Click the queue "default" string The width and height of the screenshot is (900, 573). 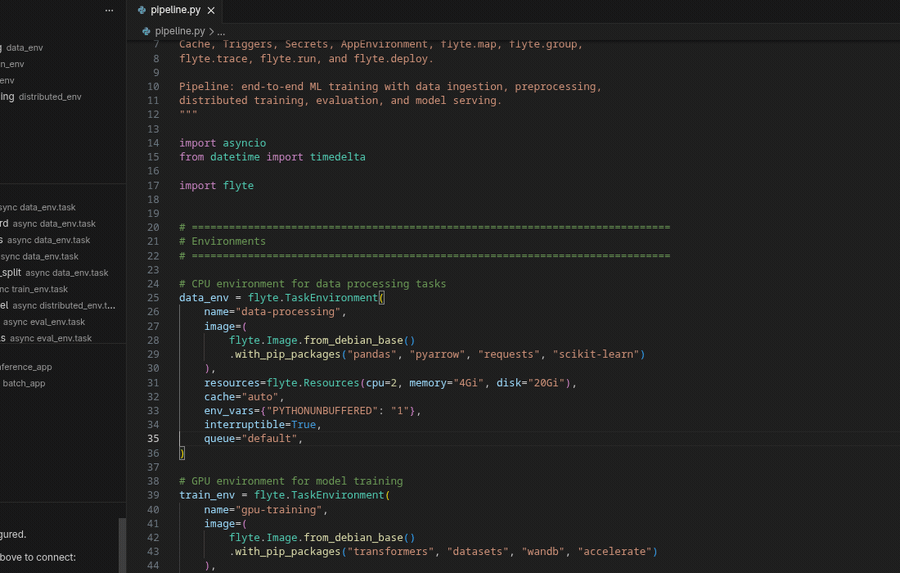point(269,438)
